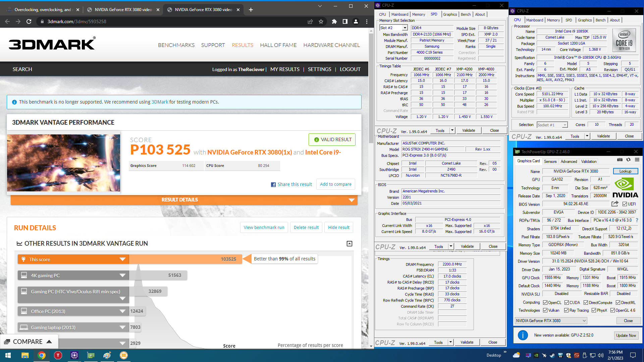
Task: Reload the 3DMark page in Chrome
Action: click(29, 21)
